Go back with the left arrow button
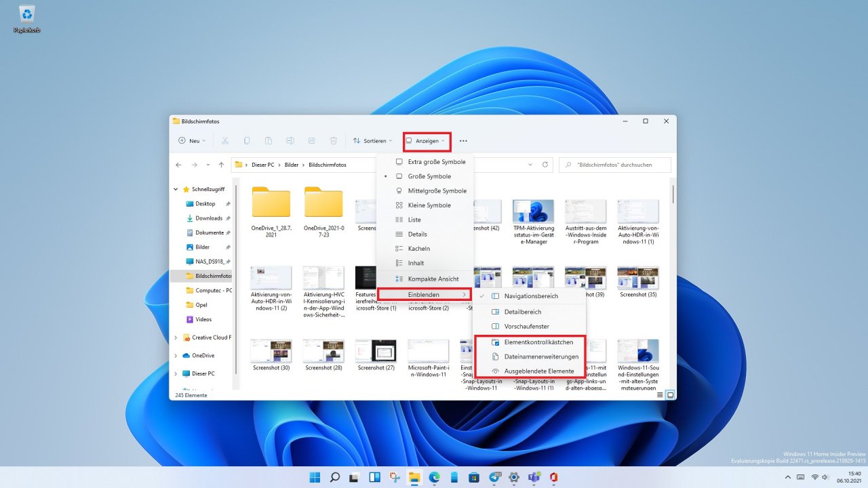The image size is (868, 488). pyautogui.click(x=178, y=165)
